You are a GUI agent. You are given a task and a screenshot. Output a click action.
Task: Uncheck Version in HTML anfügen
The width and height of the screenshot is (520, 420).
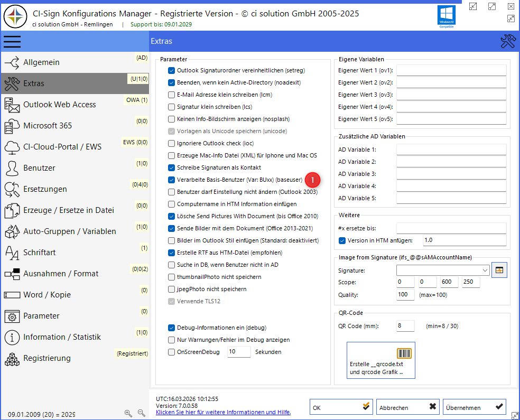[342, 240]
